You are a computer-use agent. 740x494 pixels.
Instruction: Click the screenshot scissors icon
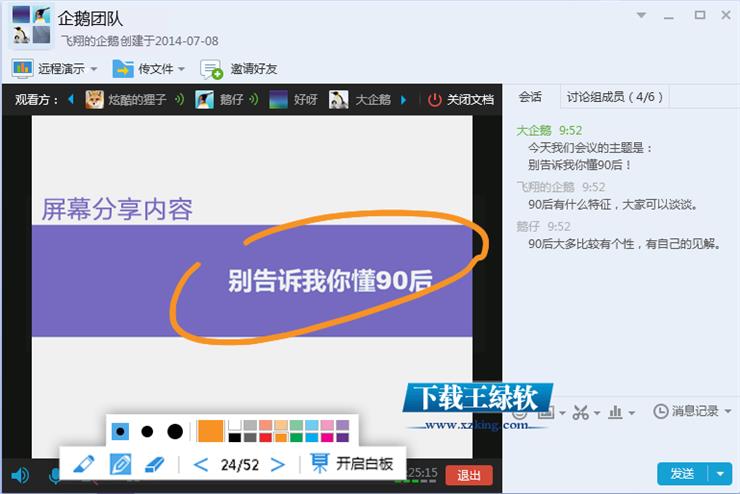580,412
